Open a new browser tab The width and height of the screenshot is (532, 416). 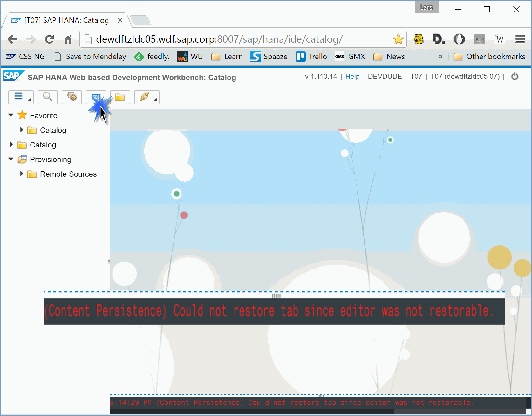pos(140,20)
